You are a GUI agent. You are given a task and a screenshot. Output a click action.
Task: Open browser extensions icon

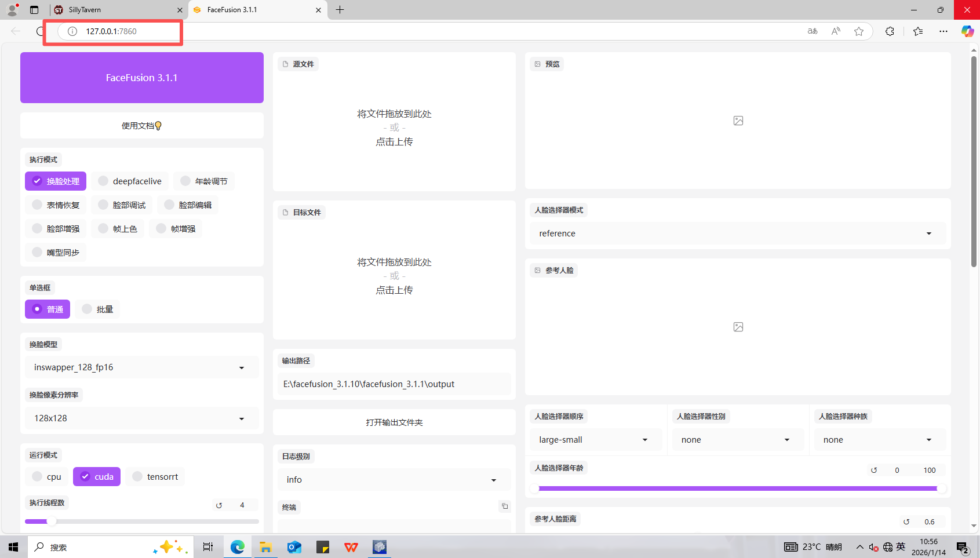(890, 31)
